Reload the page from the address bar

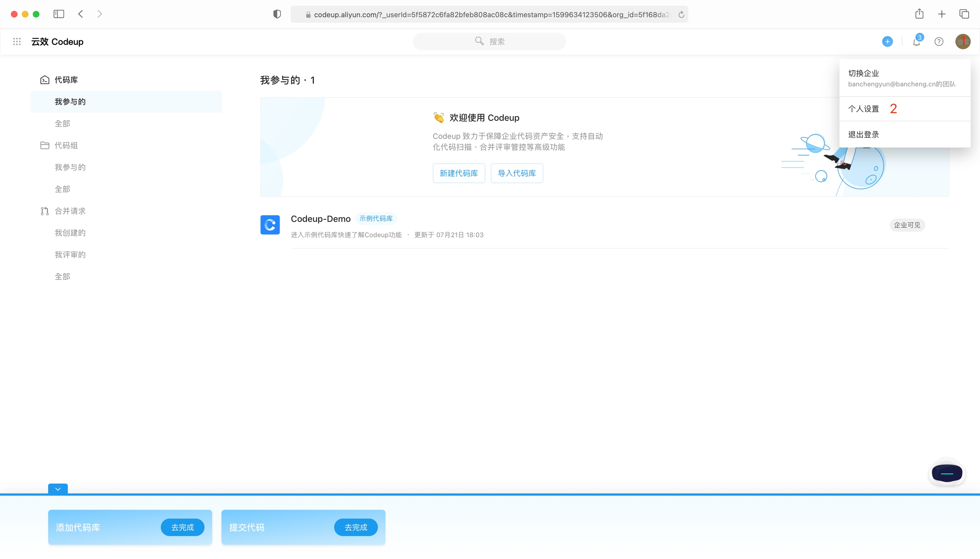click(x=681, y=15)
